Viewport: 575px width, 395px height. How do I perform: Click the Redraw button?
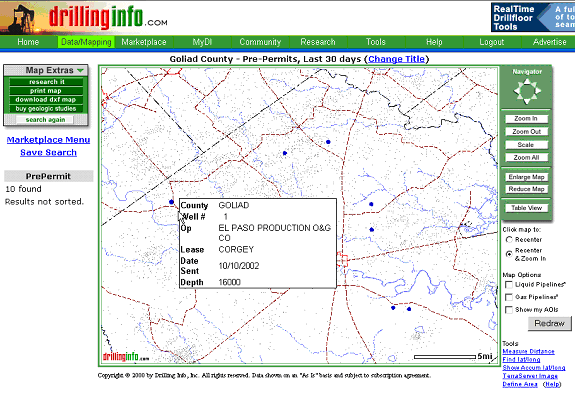tap(549, 323)
